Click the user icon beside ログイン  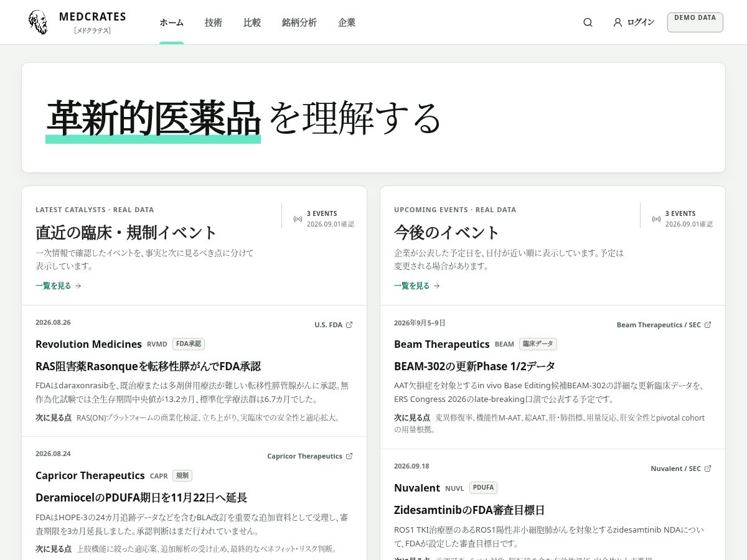pos(618,22)
